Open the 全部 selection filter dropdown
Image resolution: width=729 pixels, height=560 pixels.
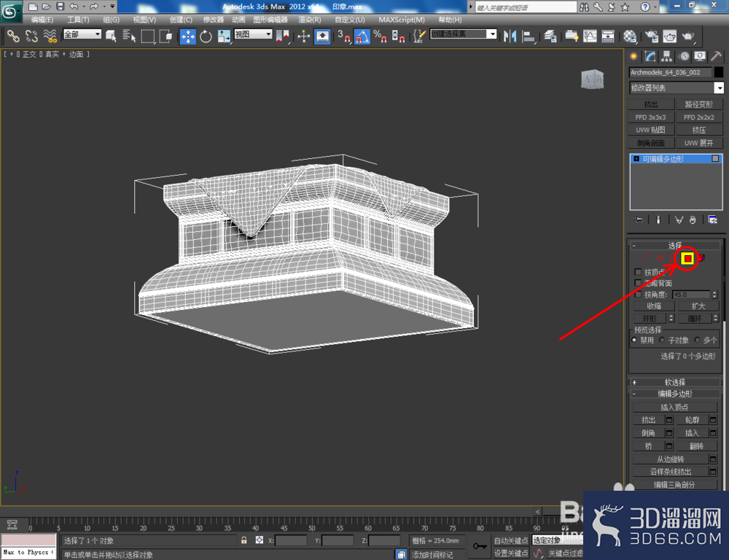click(82, 34)
